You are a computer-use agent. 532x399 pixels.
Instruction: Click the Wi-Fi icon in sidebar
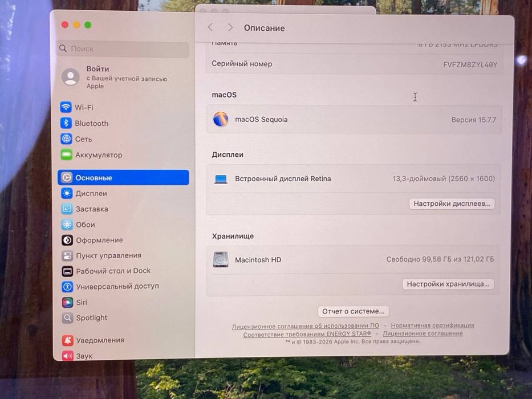click(66, 107)
